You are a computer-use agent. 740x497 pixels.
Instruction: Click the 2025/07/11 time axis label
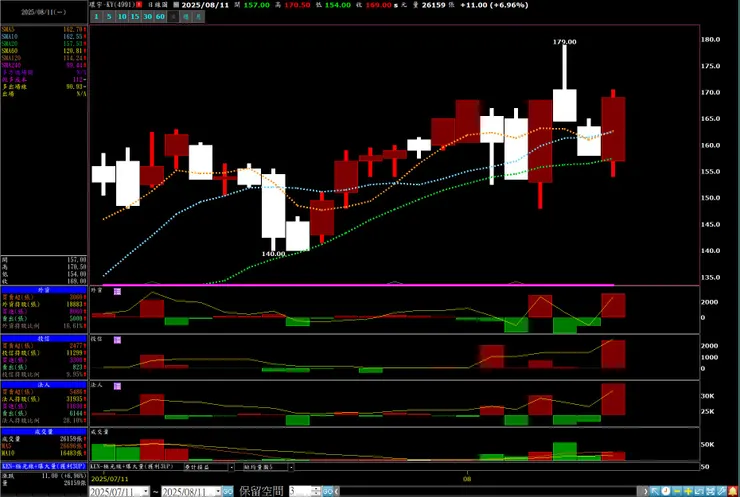point(109,479)
